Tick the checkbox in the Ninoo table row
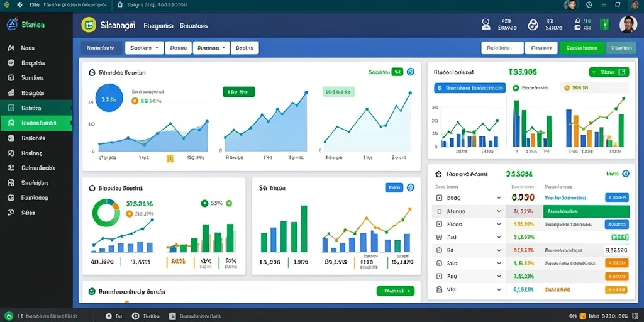The width and height of the screenshot is (644, 322). tap(439, 225)
